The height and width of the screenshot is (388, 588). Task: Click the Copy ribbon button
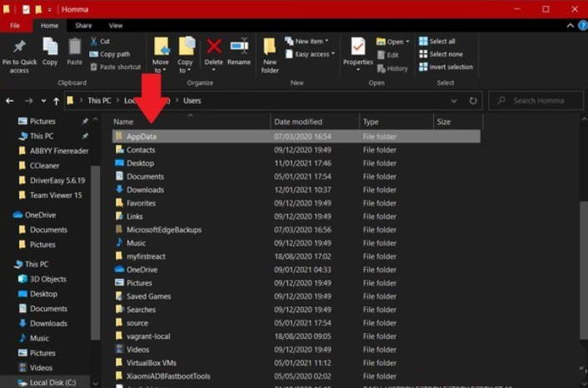click(50, 52)
